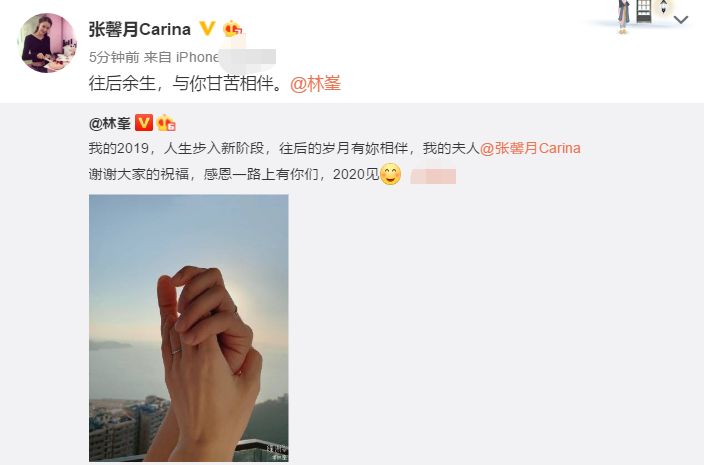Image resolution: width=704 pixels, height=465 pixels.
Task: Click the red V badge beside 林峯
Action: (144, 123)
